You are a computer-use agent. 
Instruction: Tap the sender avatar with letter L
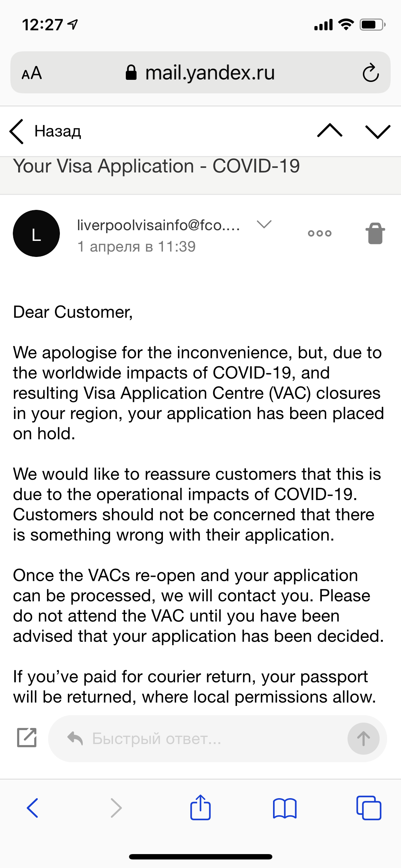pos(36,233)
